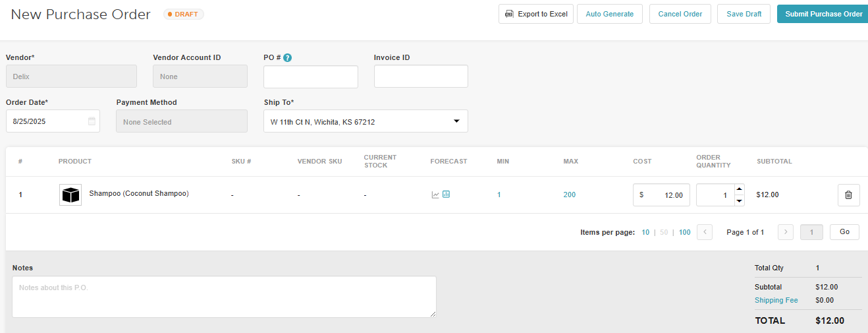868x333 pixels.
Task: Open the Payment Method dropdown
Action: tap(182, 121)
